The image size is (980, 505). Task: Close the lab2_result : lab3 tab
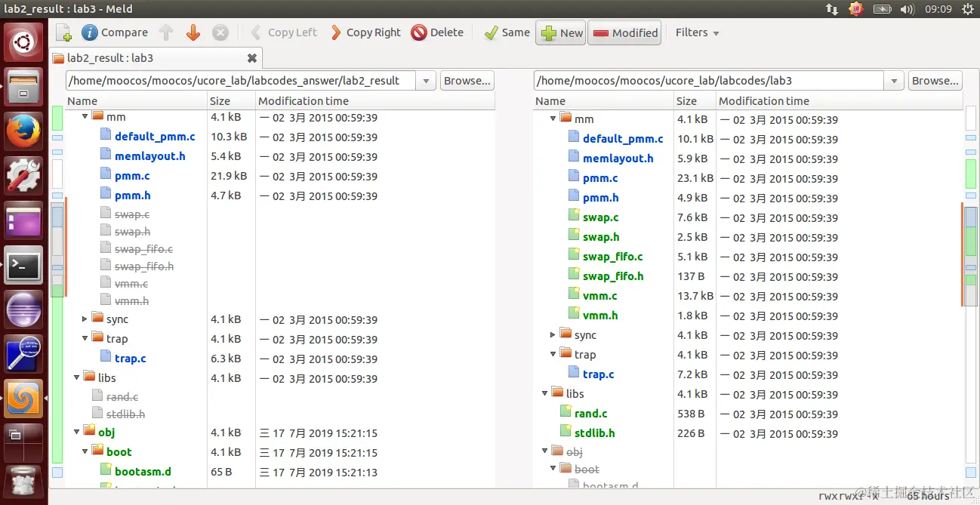point(252,58)
